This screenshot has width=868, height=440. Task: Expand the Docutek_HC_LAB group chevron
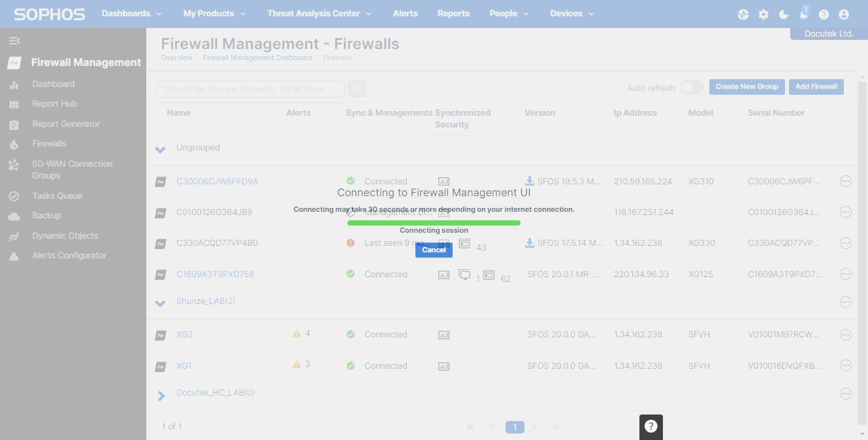pyautogui.click(x=161, y=396)
